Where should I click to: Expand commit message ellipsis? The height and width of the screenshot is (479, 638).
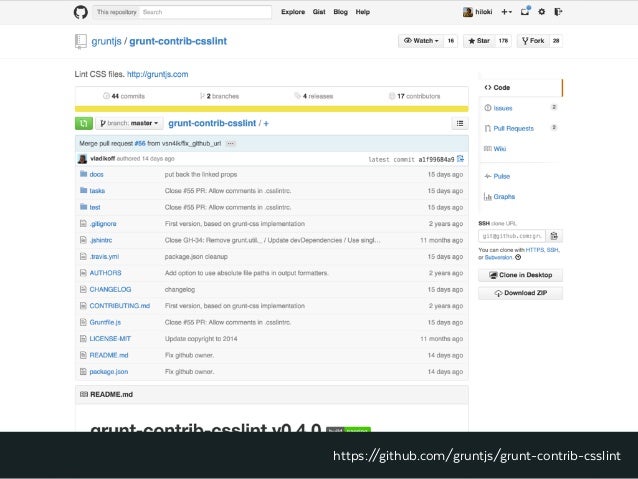(230, 144)
